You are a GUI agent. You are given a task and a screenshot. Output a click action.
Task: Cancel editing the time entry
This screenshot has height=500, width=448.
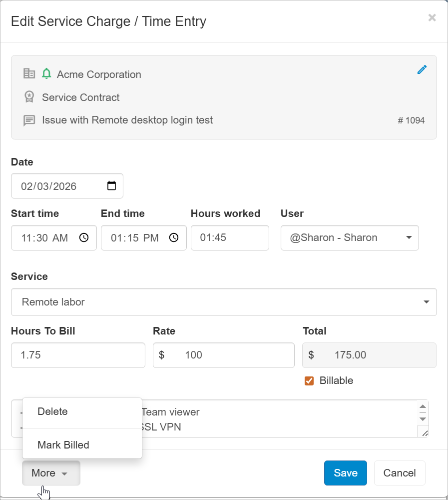click(x=399, y=472)
